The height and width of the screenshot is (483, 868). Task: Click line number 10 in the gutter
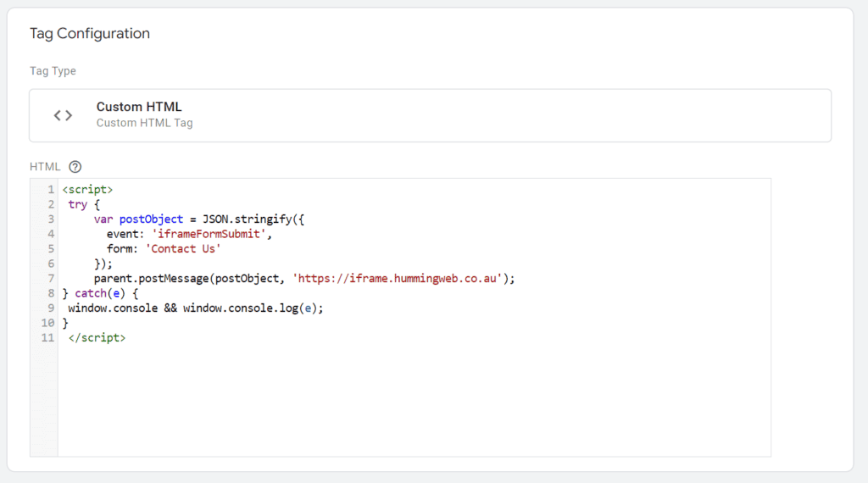[48, 323]
